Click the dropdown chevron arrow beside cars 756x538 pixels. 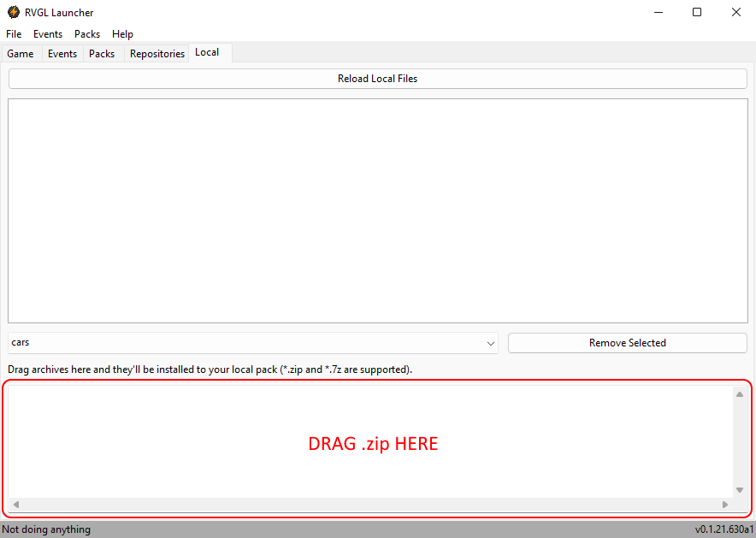pyautogui.click(x=490, y=343)
